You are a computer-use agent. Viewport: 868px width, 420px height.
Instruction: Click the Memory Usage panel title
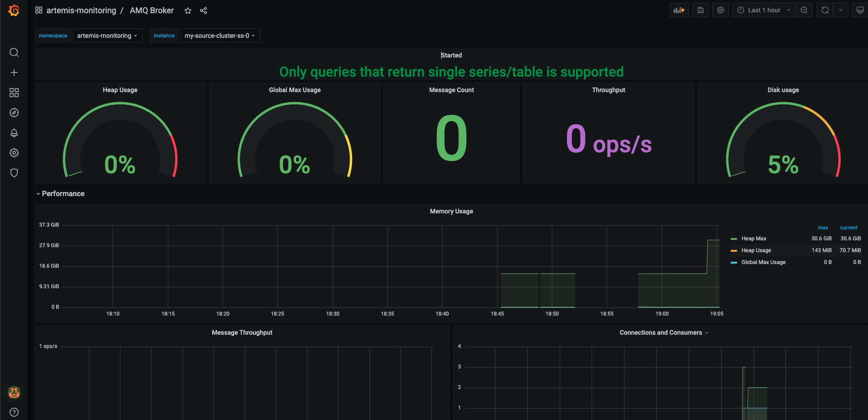tap(452, 211)
